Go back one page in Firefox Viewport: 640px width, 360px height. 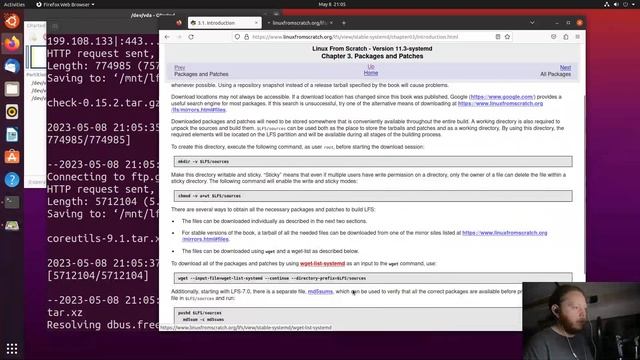[x=167, y=37]
